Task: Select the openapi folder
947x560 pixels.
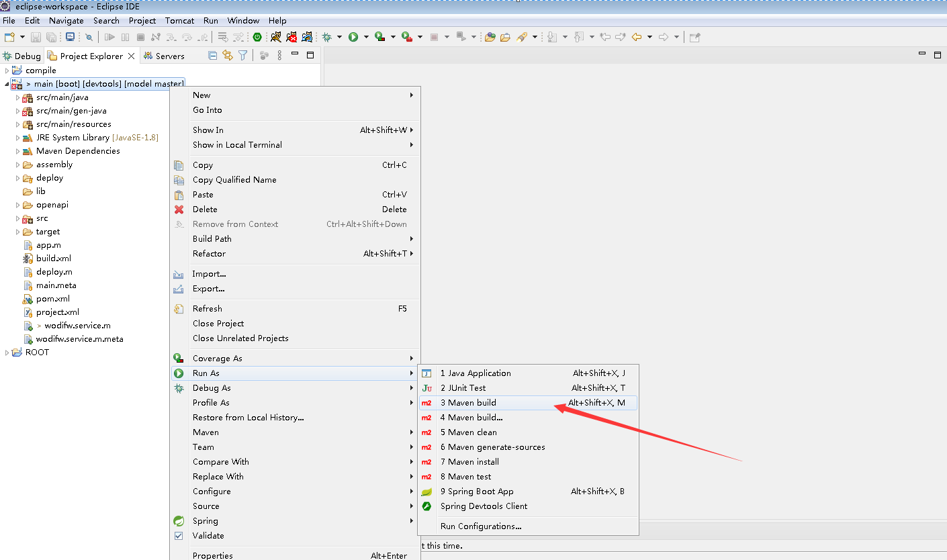Action: [52, 205]
